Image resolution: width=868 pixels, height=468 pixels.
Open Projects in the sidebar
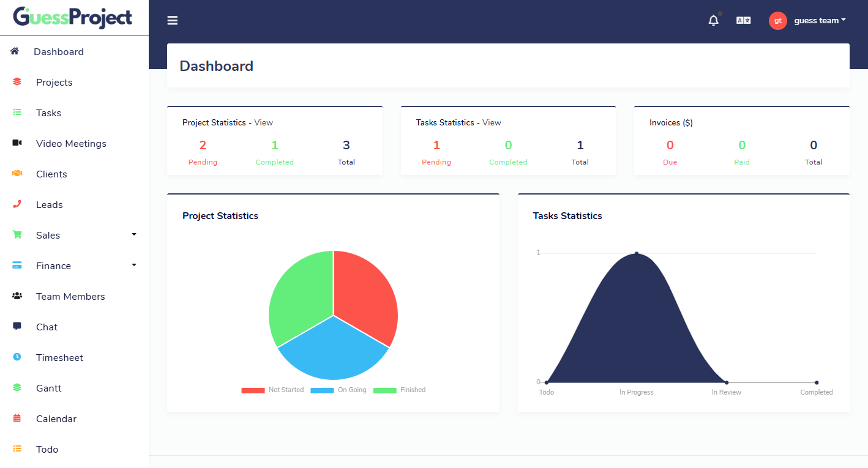point(54,83)
